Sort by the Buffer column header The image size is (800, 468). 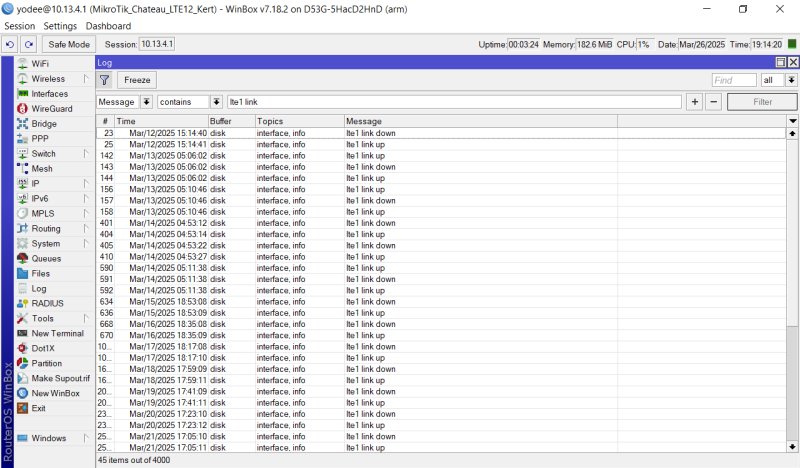[x=232, y=121]
